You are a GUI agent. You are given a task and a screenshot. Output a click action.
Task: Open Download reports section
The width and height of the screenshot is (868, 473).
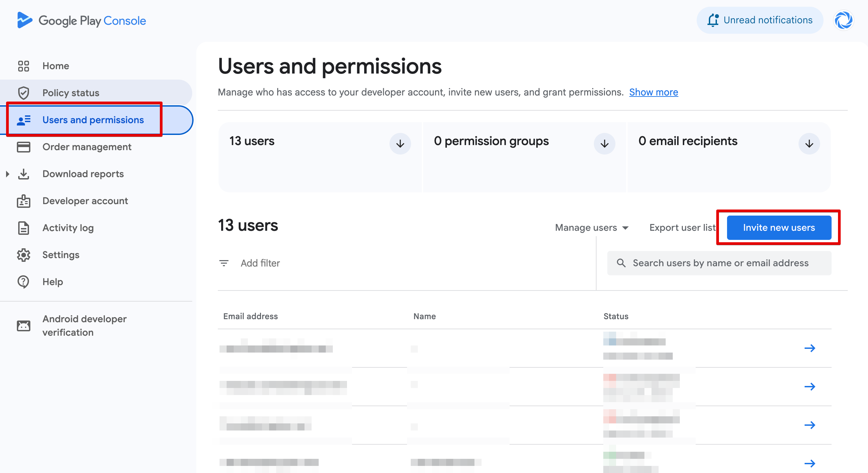coord(83,174)
